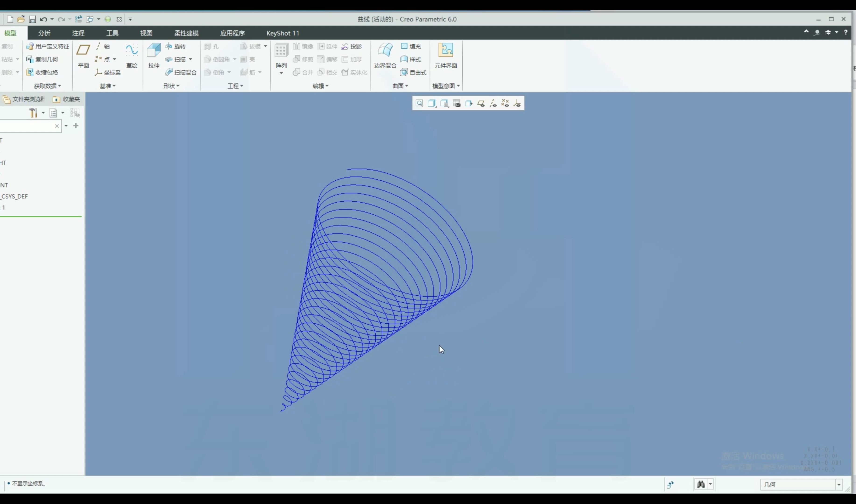Open the Pattern (阵列) tool
The width and height of the screenshot is (856, 504).
click(x=281, y=51)
